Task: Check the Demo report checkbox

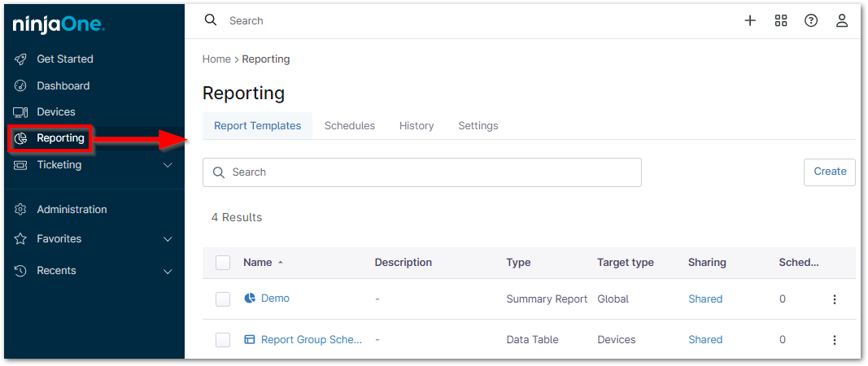Action: pos(223,299)
